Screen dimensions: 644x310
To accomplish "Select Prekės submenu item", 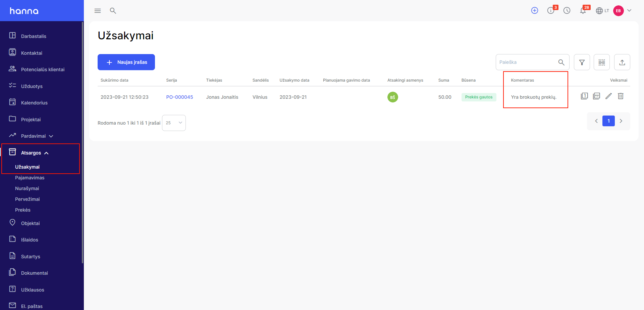I will click(22, 210).
